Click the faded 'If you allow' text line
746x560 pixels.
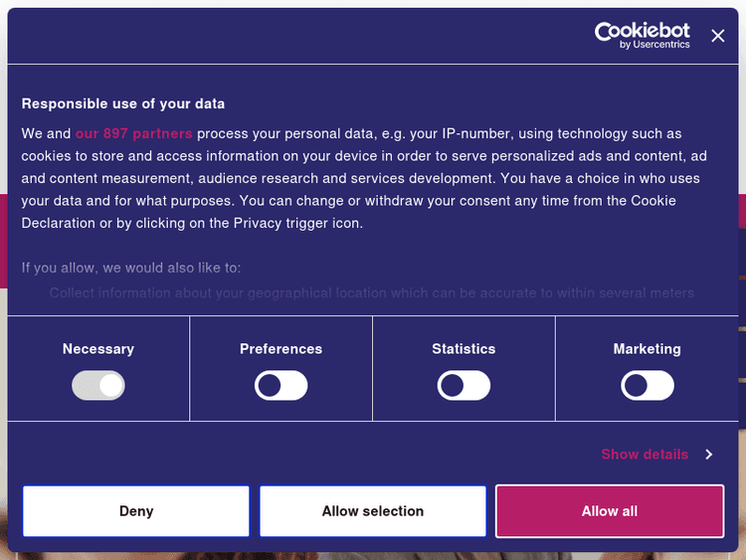(131, 268)
